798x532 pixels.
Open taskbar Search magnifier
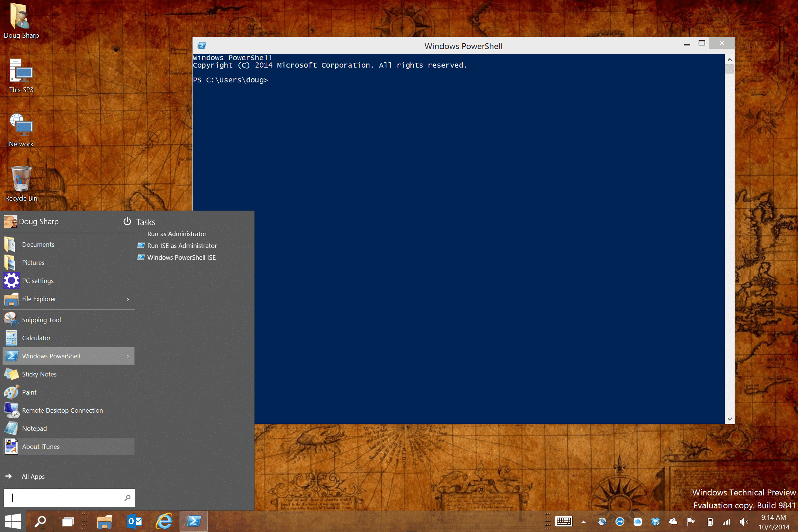(x=40, y=521)
